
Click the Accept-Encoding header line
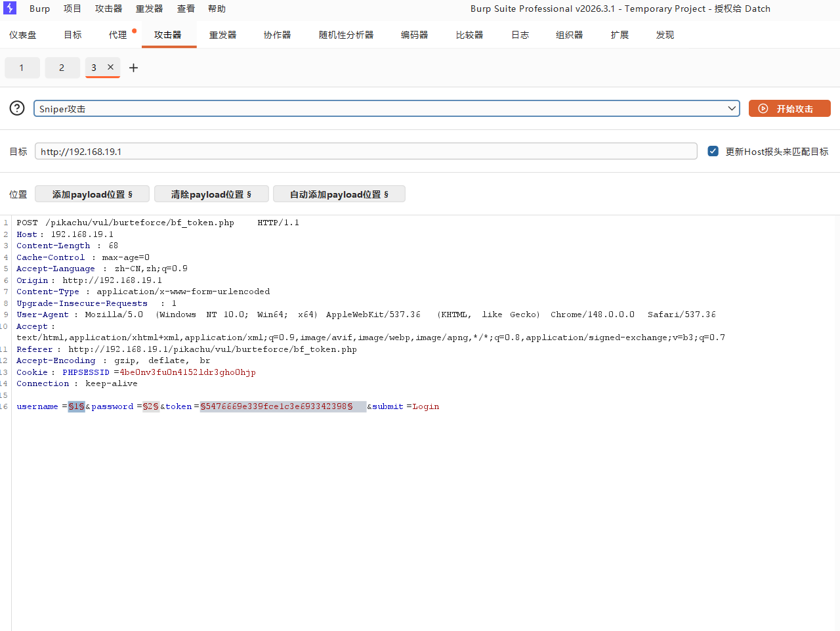pyautogui.click(x=114, y=360)
